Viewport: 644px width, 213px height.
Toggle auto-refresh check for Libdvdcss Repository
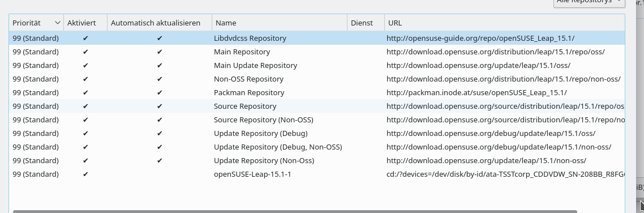click(x=160, y=39)
